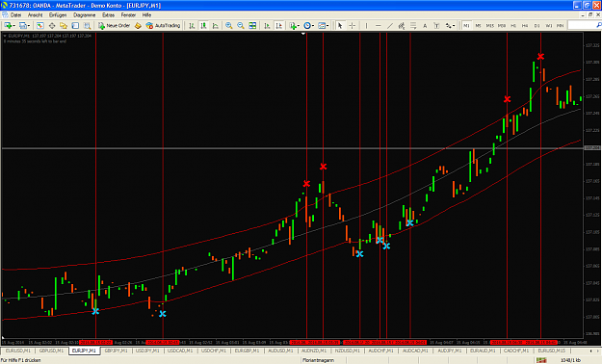Expand the templates dropdown arrow

[x=327, y=26]
